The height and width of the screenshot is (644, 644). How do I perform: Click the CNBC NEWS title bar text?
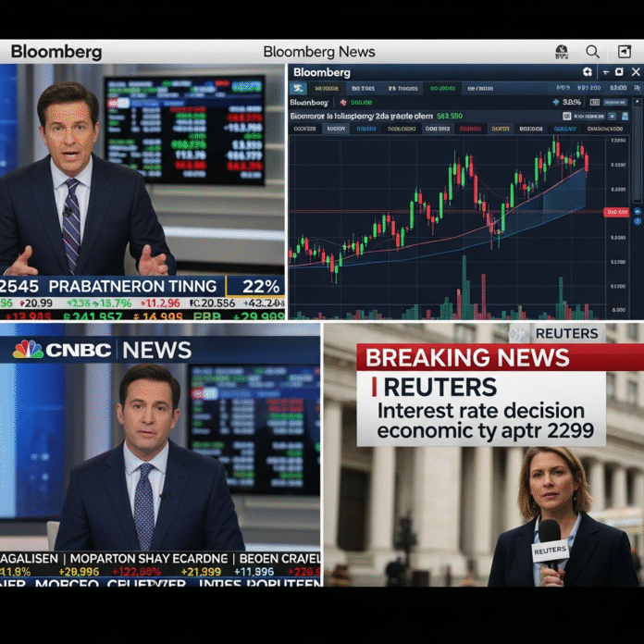click(x=118, y=350)
